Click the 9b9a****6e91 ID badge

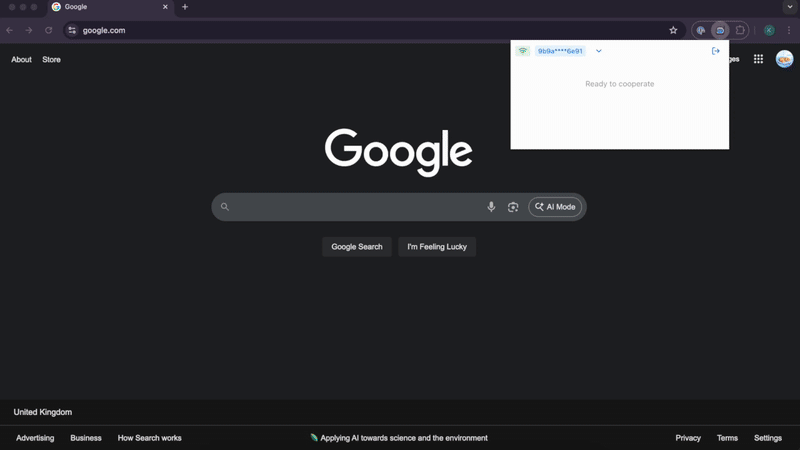(x=560, y=51)
